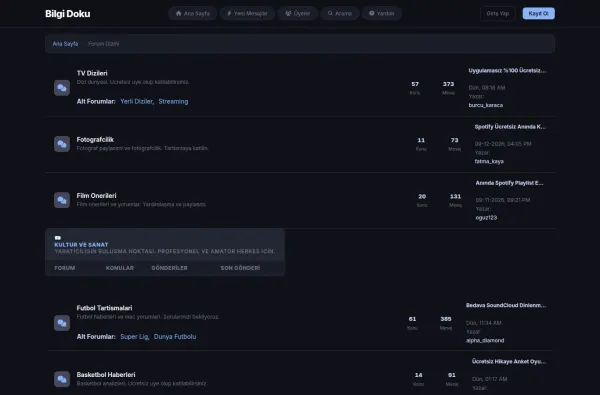View oguz123 user profile

486,218
